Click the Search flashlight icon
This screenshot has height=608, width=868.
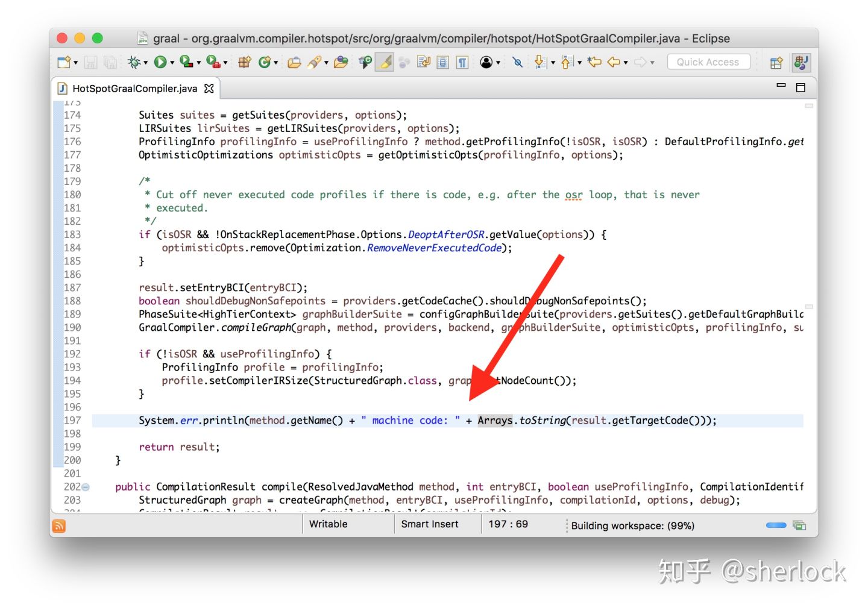pyautogui.click(x=315, y=62)
